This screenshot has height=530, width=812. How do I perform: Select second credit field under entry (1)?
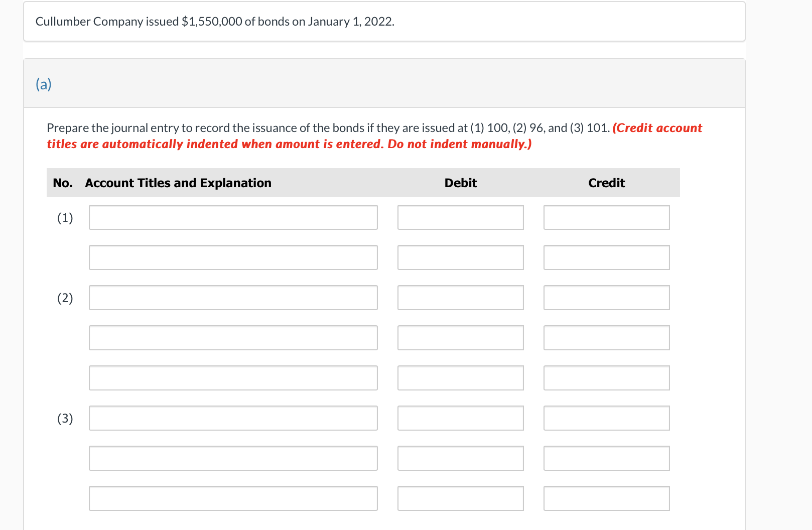[x=607, y=257]
